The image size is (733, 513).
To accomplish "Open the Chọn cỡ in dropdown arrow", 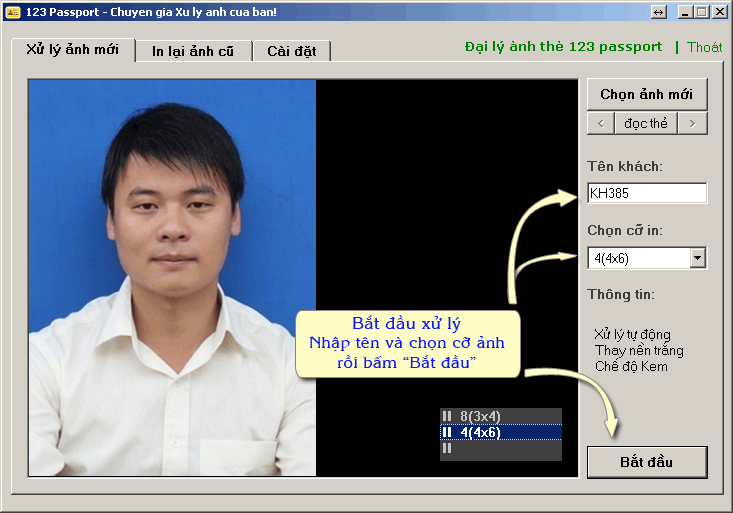I will (x=697, y=258).
